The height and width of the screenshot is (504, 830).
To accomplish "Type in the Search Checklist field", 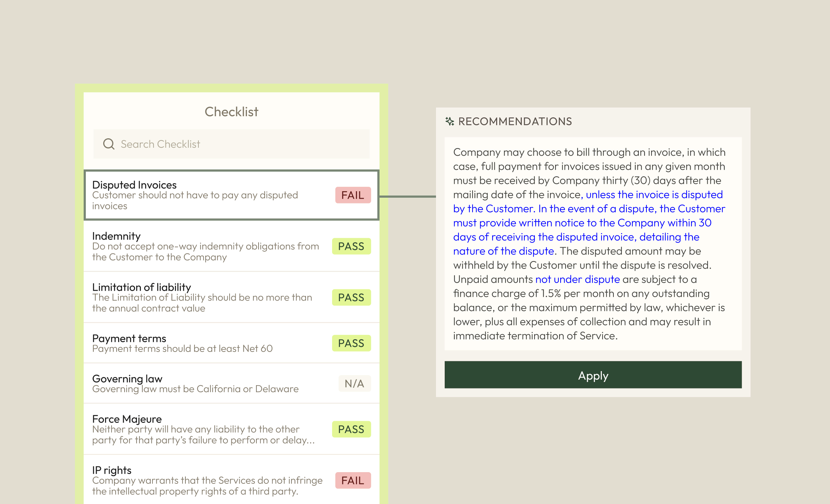I will [x=232, y=144].
